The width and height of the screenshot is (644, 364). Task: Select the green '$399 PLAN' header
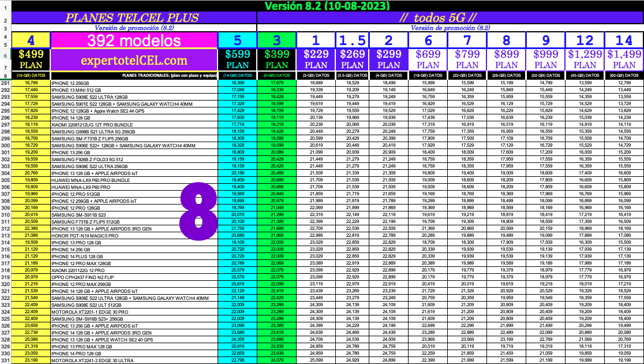click(276, 60)
